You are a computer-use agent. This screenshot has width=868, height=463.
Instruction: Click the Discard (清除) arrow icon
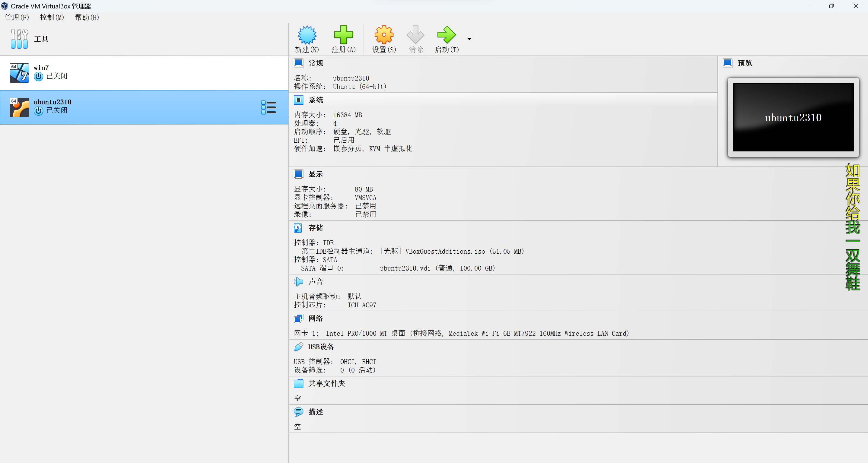[415, 35]
